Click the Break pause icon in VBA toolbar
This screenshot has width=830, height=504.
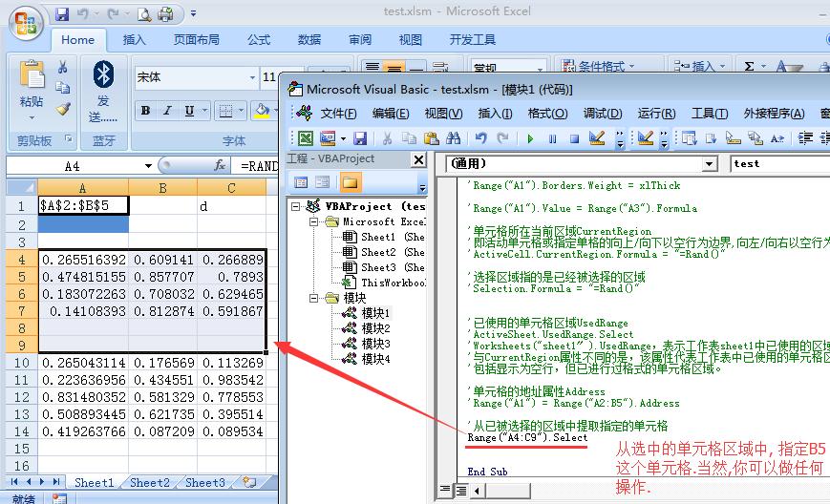tap(553, 138)
